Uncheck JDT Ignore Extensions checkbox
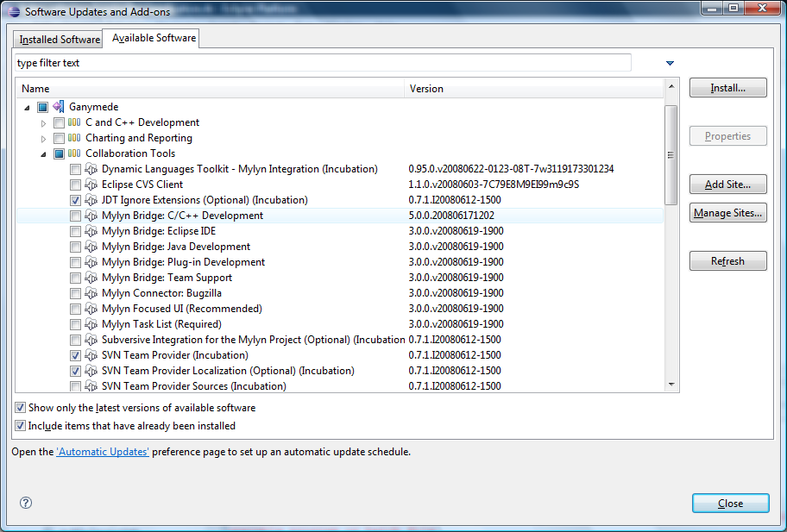The image size is (787, 532). pos(75,200)
